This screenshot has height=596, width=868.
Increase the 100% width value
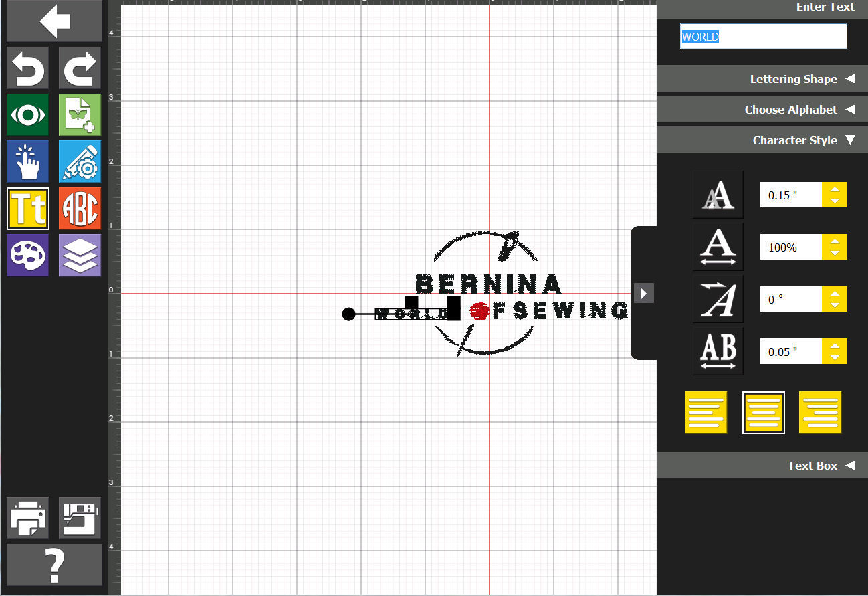[835, 241]
